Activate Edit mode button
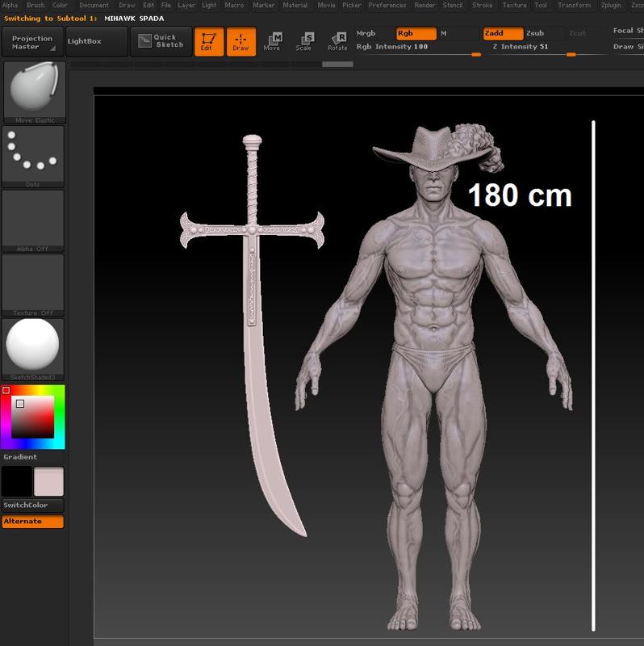Screen dimensions: 644x646 (x=208, y=42)
